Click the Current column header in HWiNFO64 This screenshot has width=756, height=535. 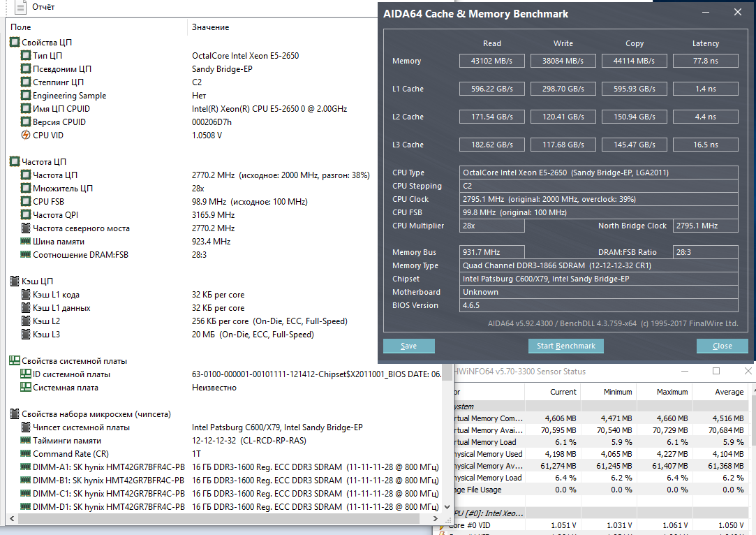click(553, 392)
